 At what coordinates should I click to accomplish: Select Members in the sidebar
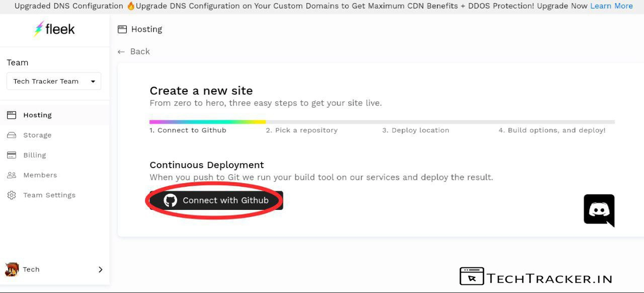[40, 175]
